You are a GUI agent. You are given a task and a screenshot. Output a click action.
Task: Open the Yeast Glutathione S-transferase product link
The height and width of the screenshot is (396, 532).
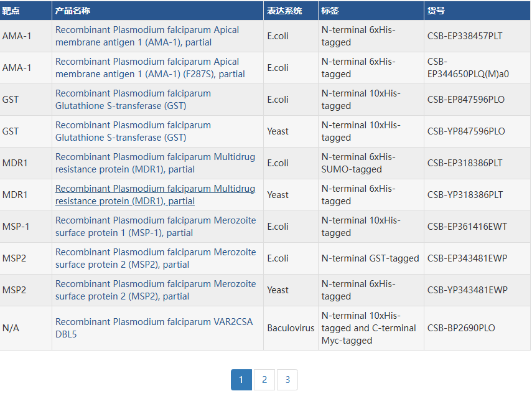coord(133,131)
